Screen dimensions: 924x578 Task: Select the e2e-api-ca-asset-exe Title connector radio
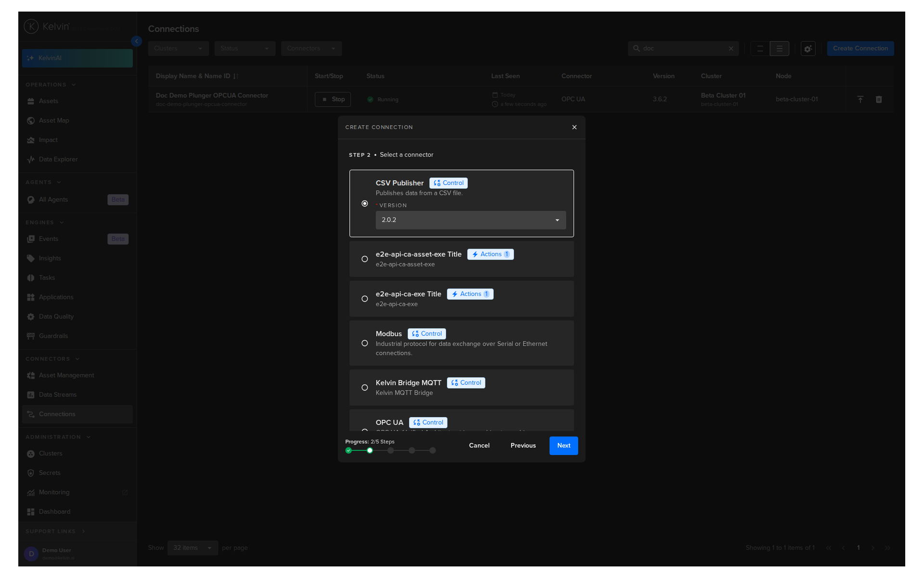click(x=365, y=259)
